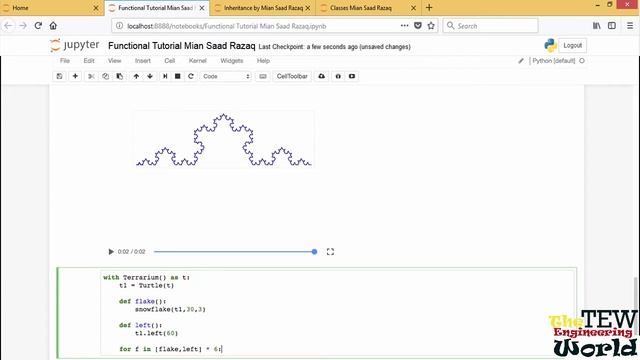The image size is (640, 360).
Task: Rename notebook via Functional Tutorial title
Action: pos(182,46)
